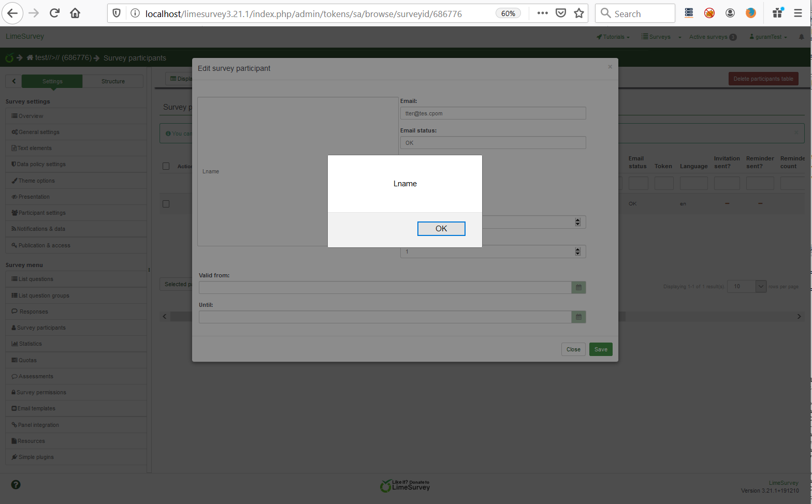Toggle the select-all checkbox in table header
This screenshot has width=812, height=504.
click(166, 166)
